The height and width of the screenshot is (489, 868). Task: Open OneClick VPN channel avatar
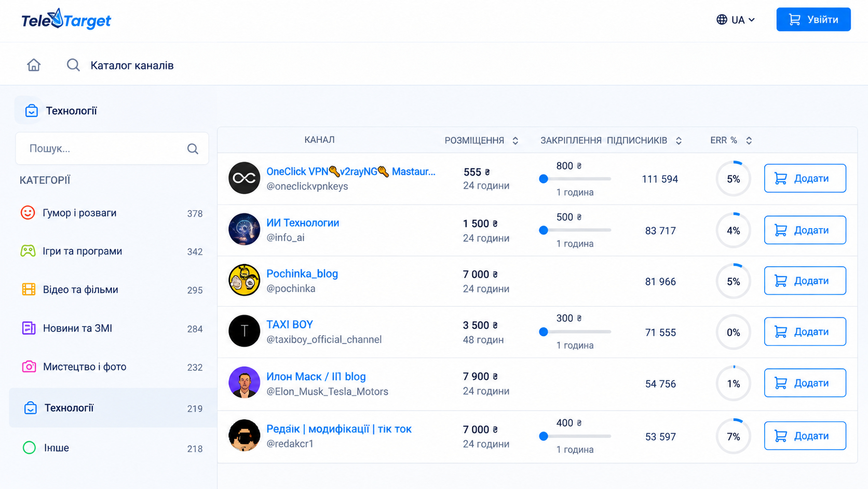[x=244, y=178]
